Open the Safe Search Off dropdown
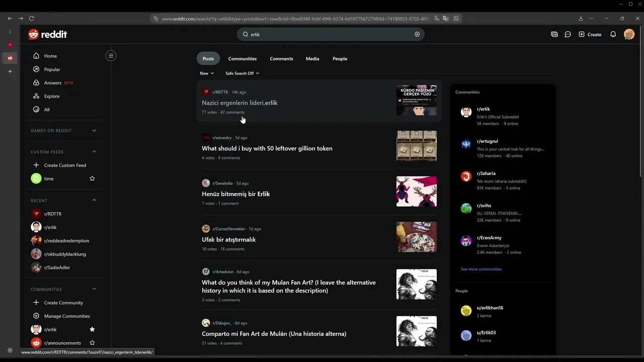Screen dimensions: 644x362 click(243, 73)
